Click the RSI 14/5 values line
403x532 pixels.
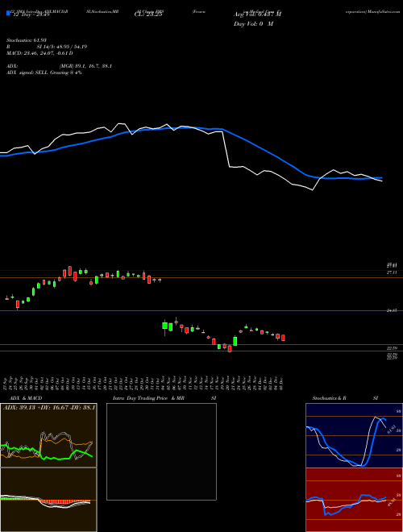coord(47,47)
